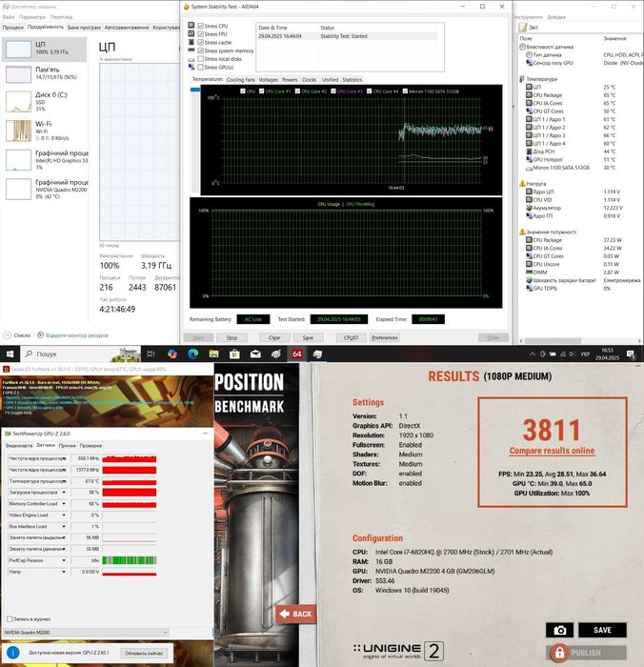Take a screenshot with the camera icon in Superposition

[x=559, y=630]
